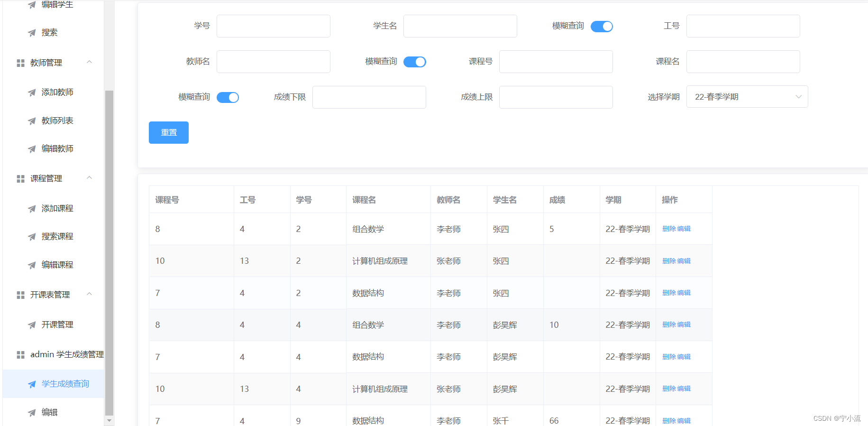Click 张老师 in 计算机组成原理 row for 张四
This screenshot has width=868, height=426.
pyautogui.click(x=448, y=261)
